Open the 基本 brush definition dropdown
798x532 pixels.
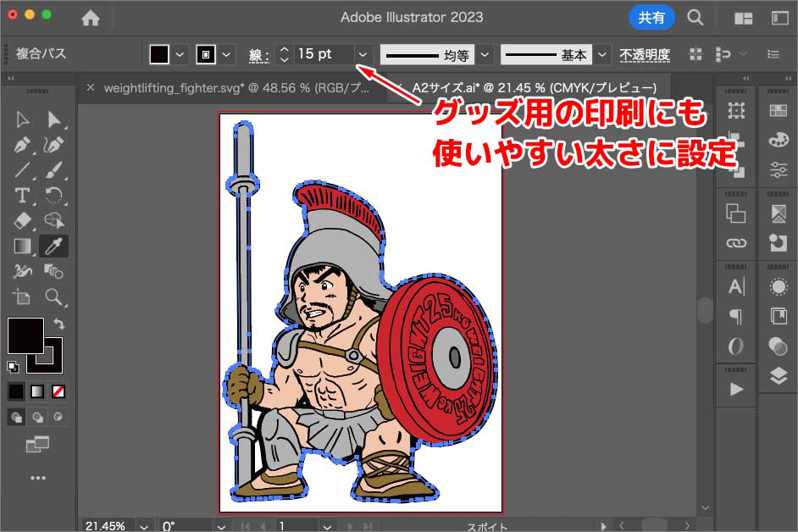[x=602, y=54]
